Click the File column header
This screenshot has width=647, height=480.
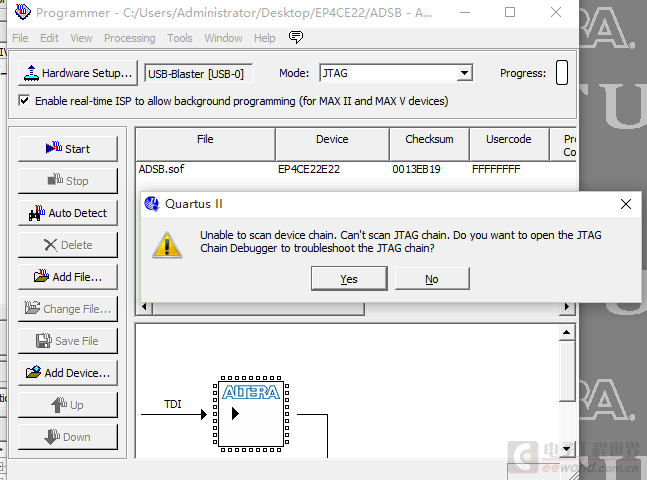pyautogui.click(x=205, y=144)
